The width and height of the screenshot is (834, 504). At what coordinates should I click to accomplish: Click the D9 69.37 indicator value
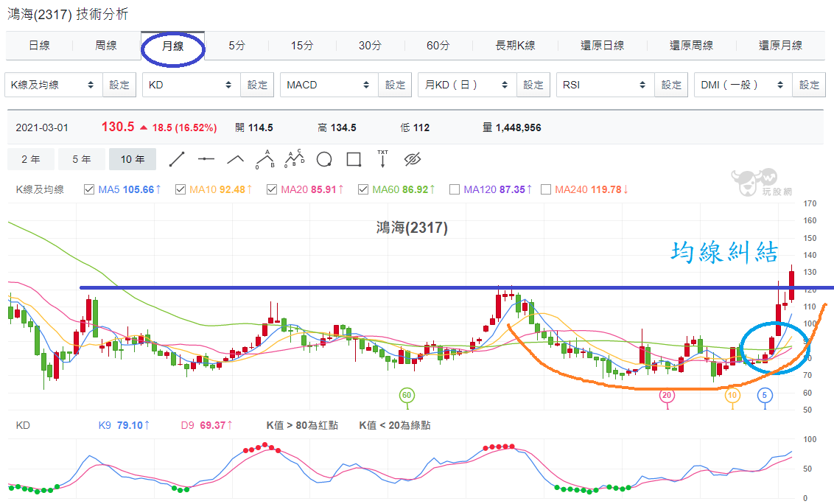(206, 425)
